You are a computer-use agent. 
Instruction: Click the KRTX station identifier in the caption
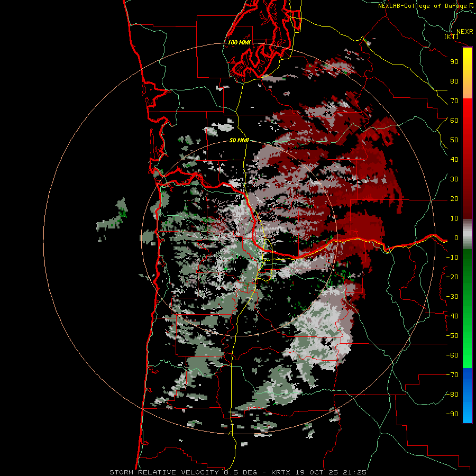[x=281, y=472]
